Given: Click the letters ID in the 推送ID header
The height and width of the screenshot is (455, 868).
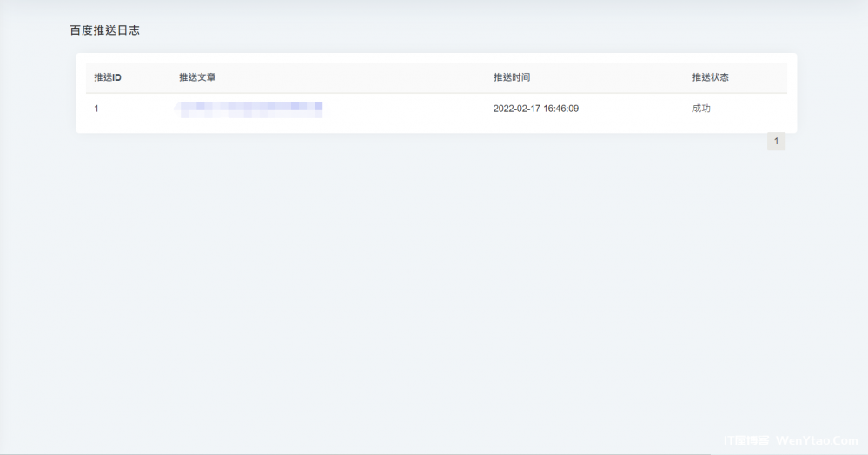Looking at the screenshot, I should click(x=116, y=77).
